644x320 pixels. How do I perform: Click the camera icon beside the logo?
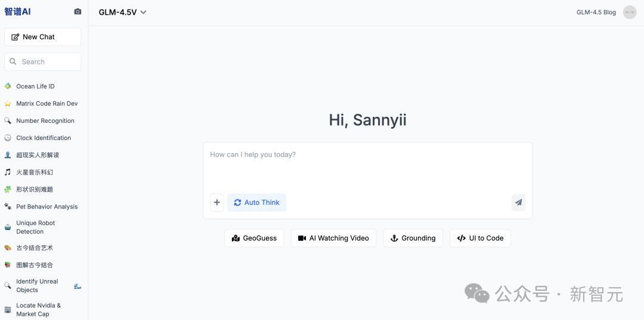point(78,11)
